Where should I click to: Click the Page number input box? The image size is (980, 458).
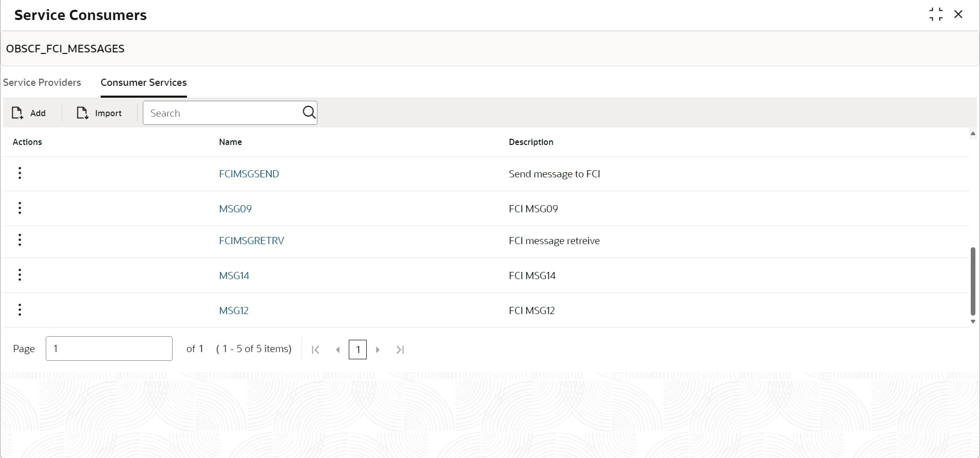click(109, 349)
